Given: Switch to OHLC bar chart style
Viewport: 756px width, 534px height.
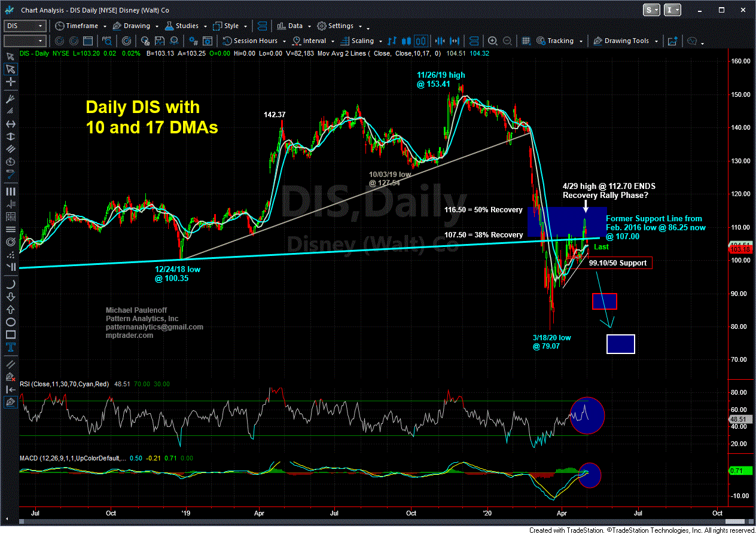Looking at the screenshot, I should [392, 41].
